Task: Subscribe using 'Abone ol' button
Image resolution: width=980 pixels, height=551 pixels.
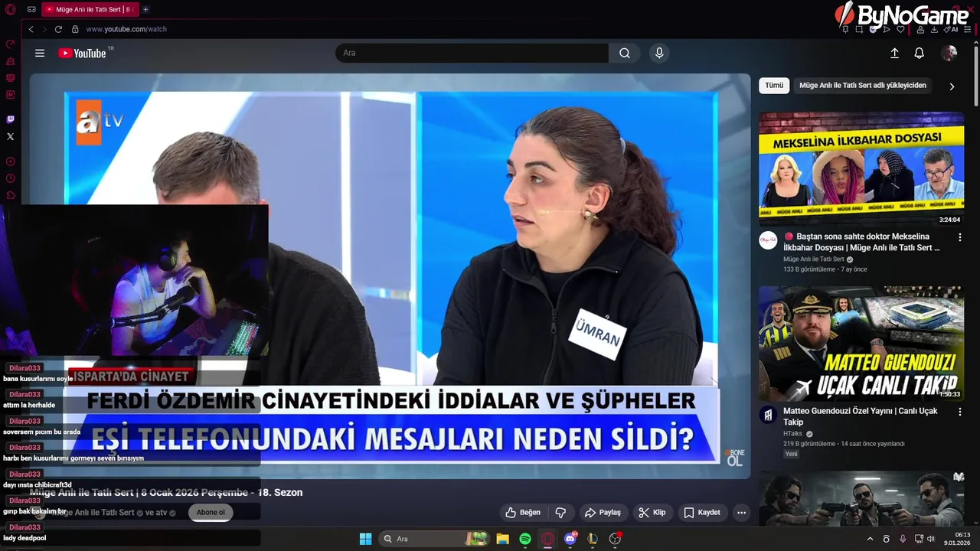Action: pyautogui.click(x=211, y=513)
